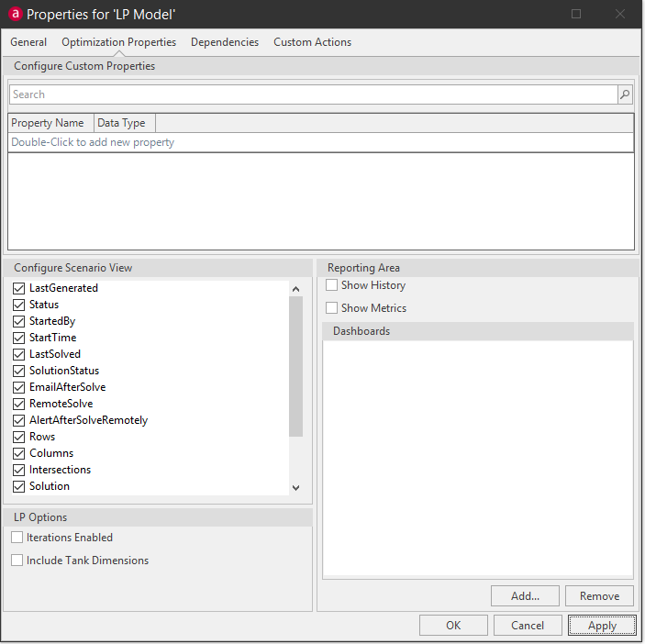The width and height of the screenshot is (645, 644).
Task: Uncheck the LastSolved checkbox
Action: pyautogui.click(x=19, y=354)
